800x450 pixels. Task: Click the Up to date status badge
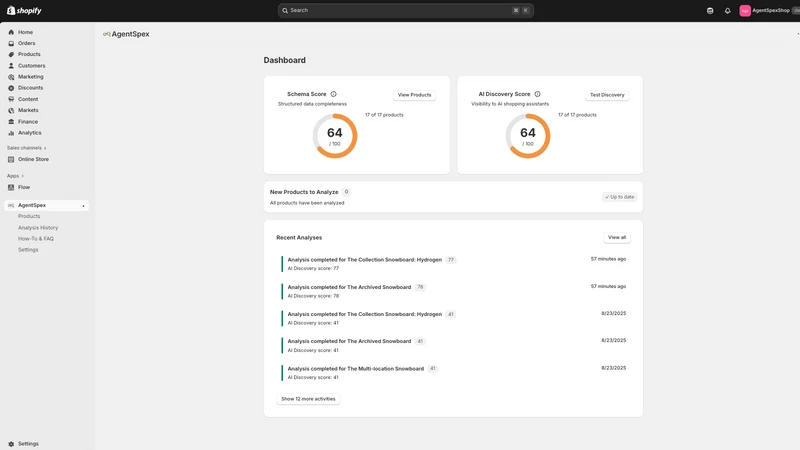click(x=619, y=197)
